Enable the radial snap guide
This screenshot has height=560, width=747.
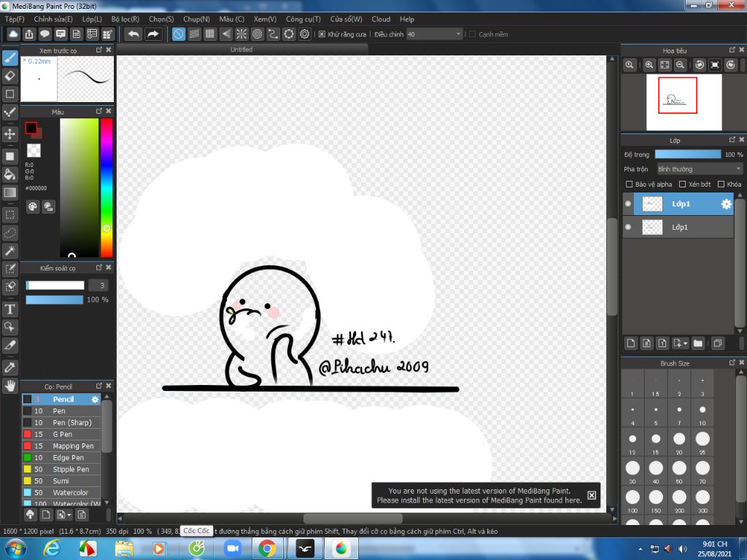point(241,34)
